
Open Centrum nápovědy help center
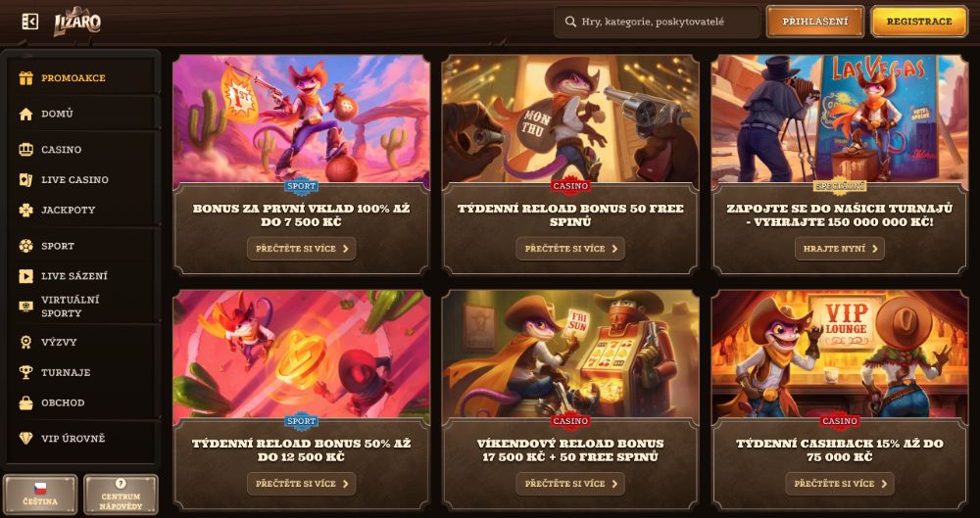[x=121, y=494]
